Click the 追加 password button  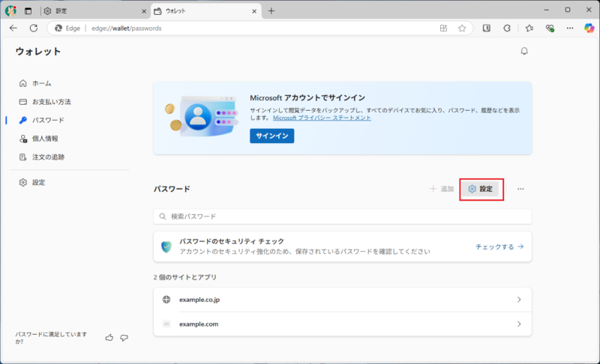click(442, 189)
